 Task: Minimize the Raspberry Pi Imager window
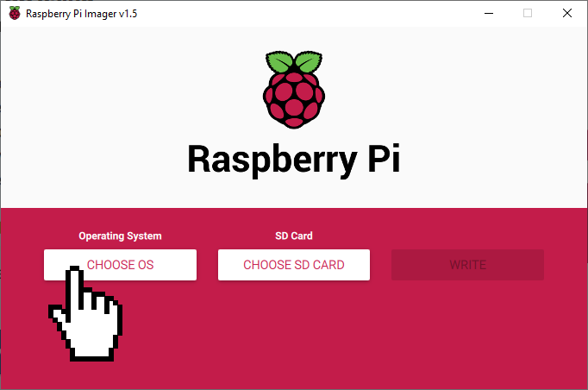(x=489, y=13)
